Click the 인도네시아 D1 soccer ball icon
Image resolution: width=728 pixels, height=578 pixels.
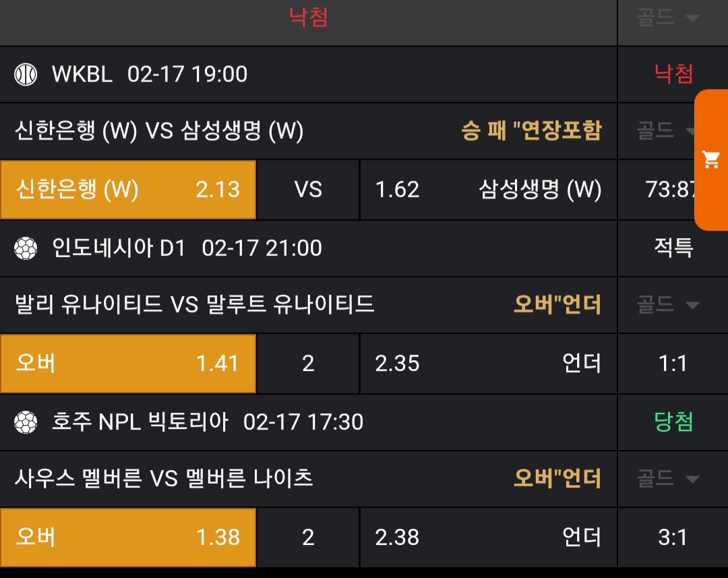pyautogui.click(x=26, y=249)
